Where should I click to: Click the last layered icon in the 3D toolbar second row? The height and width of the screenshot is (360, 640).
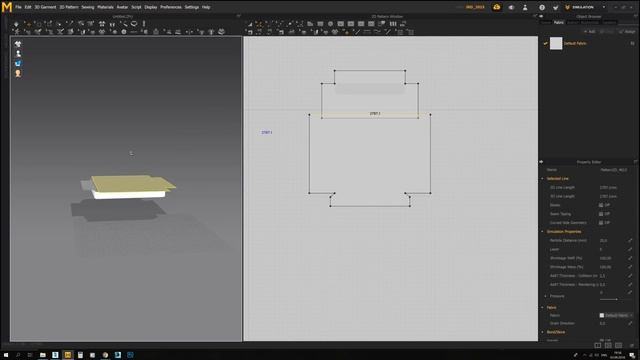[221, 31]
